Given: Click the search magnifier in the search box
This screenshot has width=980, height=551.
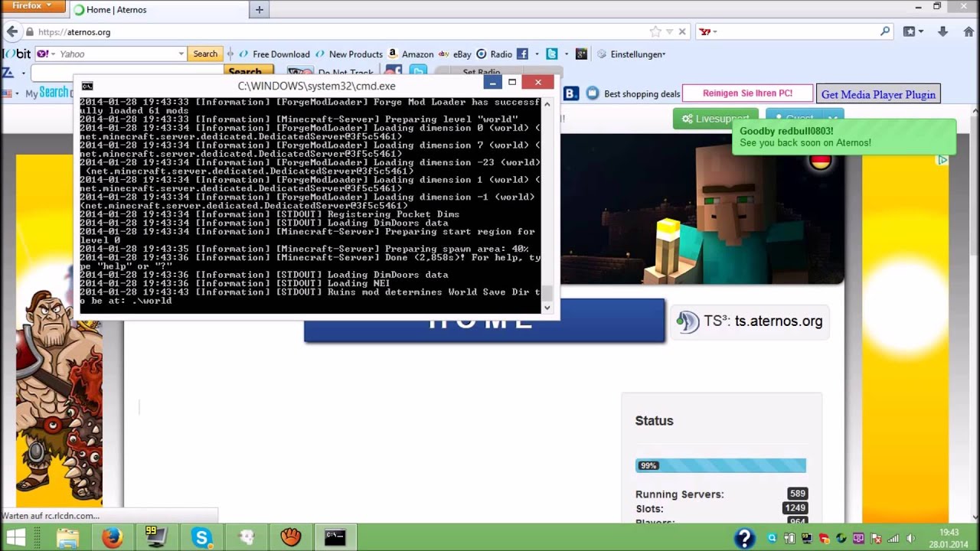Looking at the screenshot, I should [885, 31].
